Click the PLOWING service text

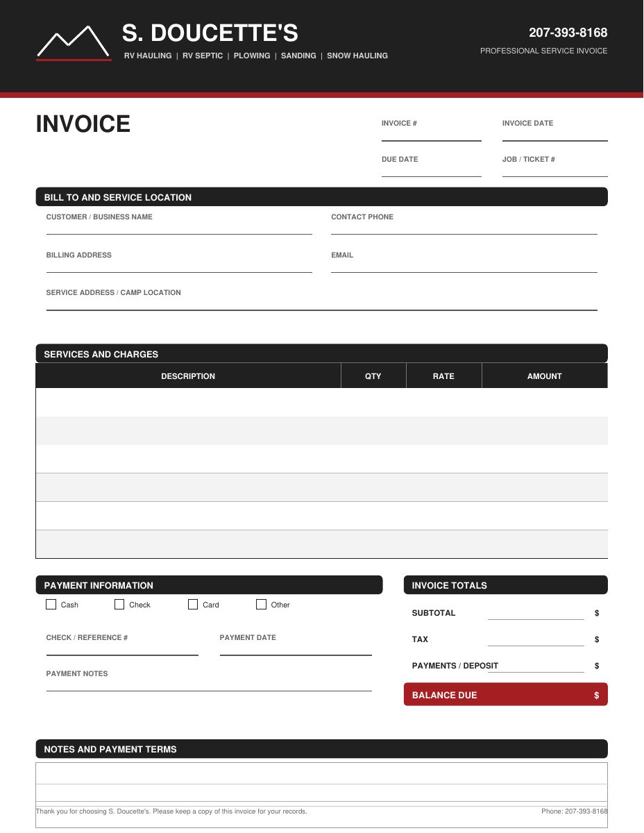252,56
